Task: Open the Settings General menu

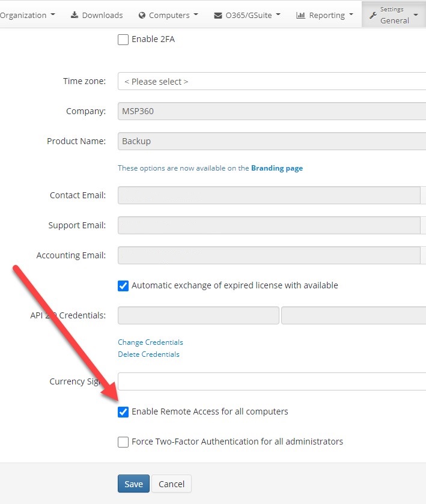Action: (394, 14)
